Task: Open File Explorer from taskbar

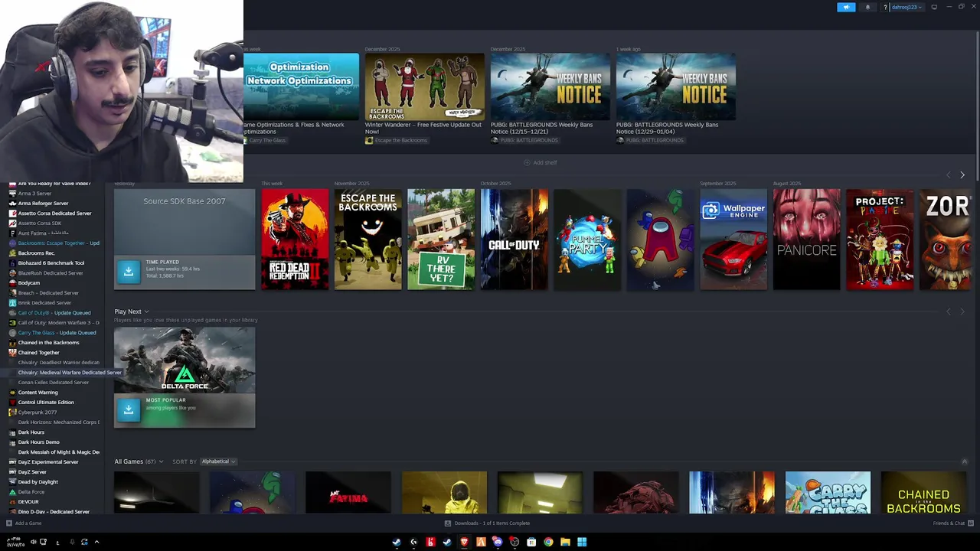Action: [565, 542]
